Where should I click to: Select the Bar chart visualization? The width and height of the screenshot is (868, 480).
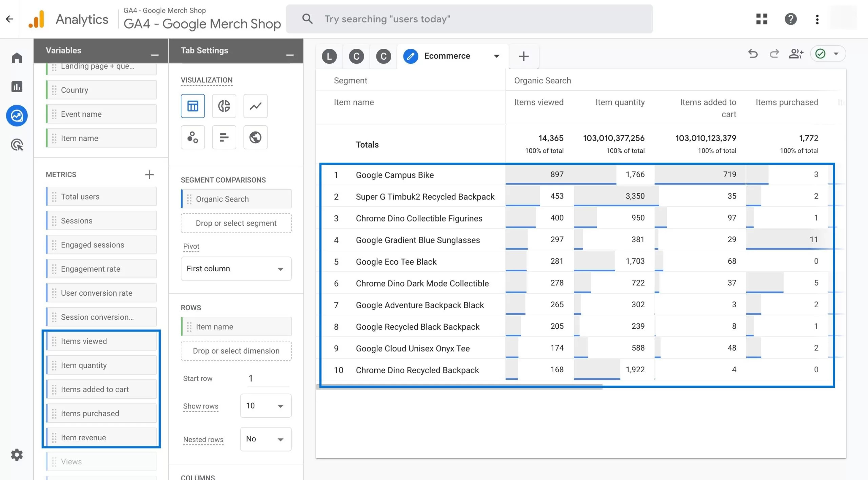224,137
